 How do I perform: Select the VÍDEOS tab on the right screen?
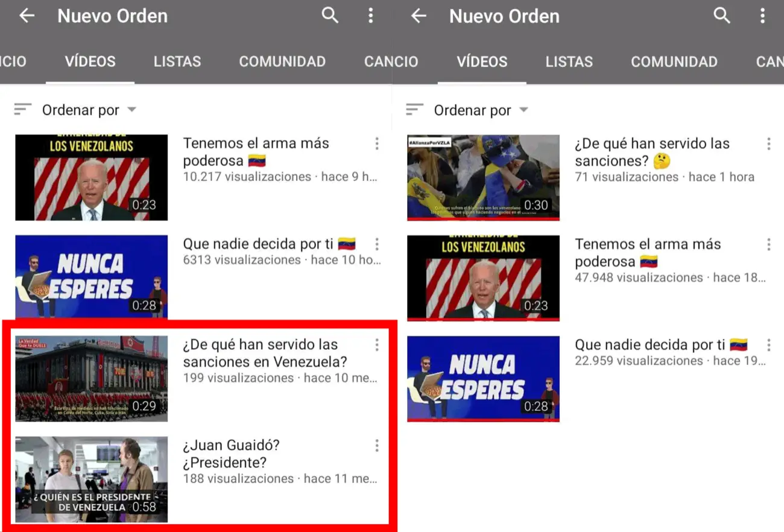[482, 62]
